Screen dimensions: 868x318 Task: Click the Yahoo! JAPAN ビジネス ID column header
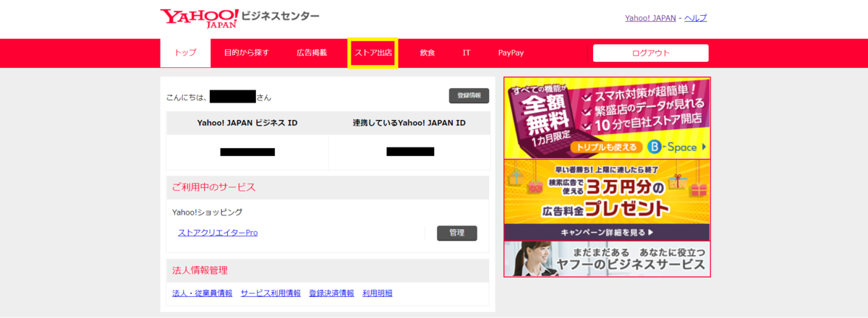click(247, 123)
